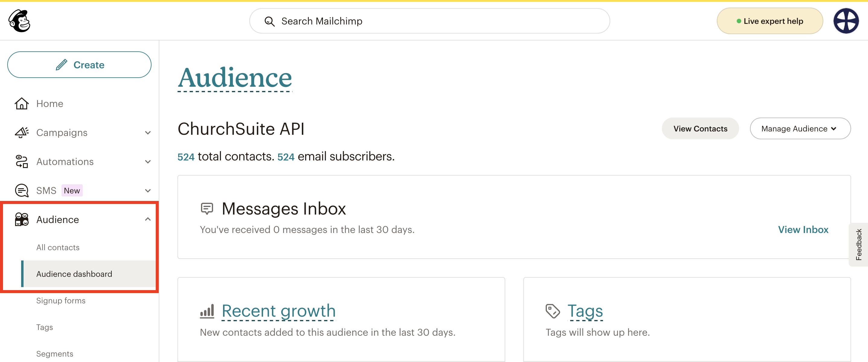Viewport: 868px width, 362px height.
Task: Click the ChurchSuite API audience name
Action: coord(241,129)
